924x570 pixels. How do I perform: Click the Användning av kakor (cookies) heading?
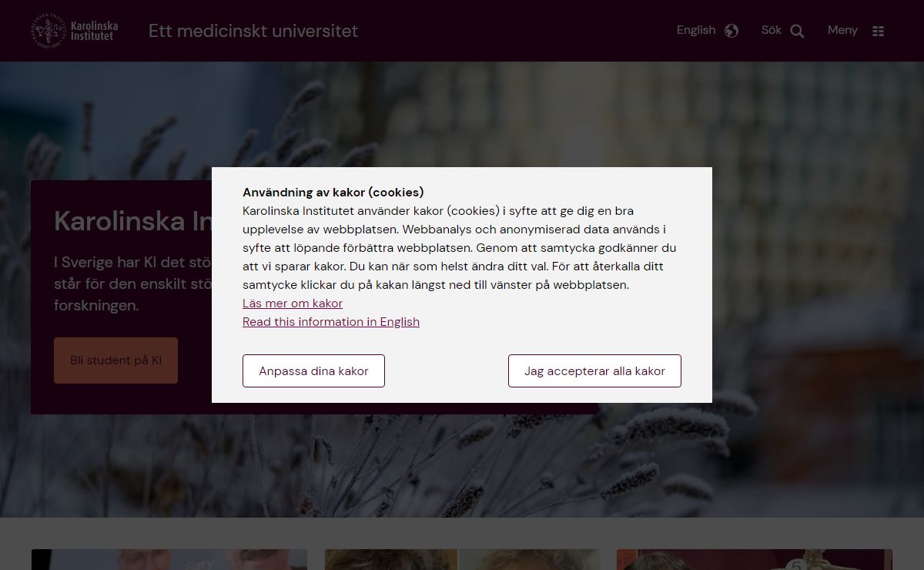[x=333, y=192]
